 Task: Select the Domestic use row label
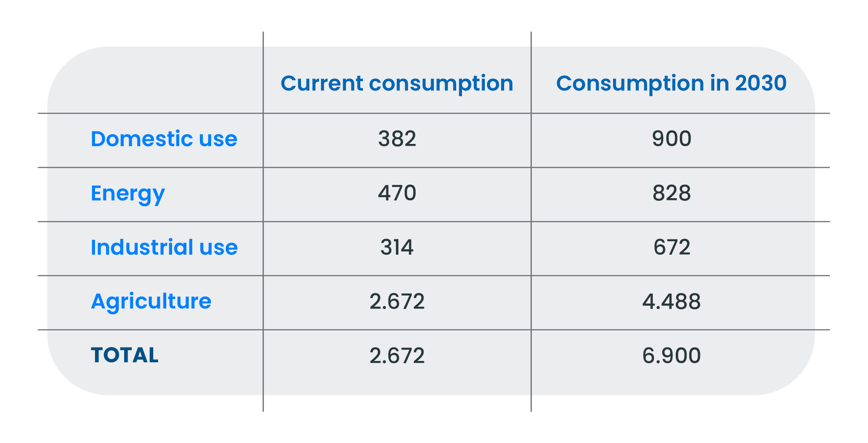164,139
